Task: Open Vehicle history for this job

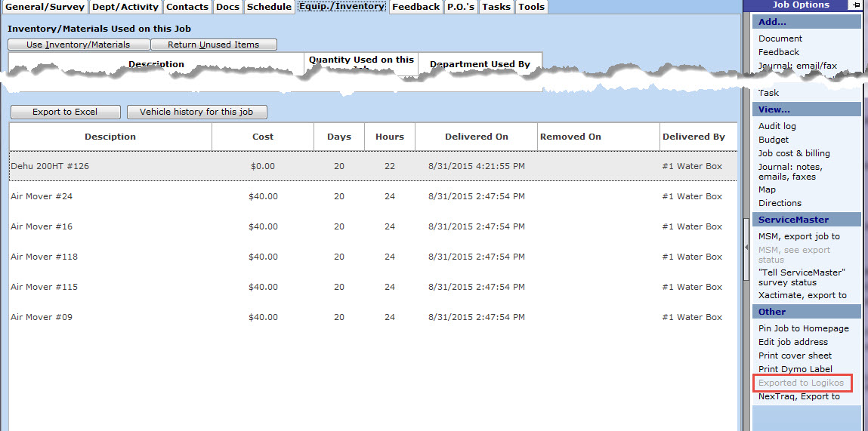Action: pyautogui.click(x=196, y=112)
